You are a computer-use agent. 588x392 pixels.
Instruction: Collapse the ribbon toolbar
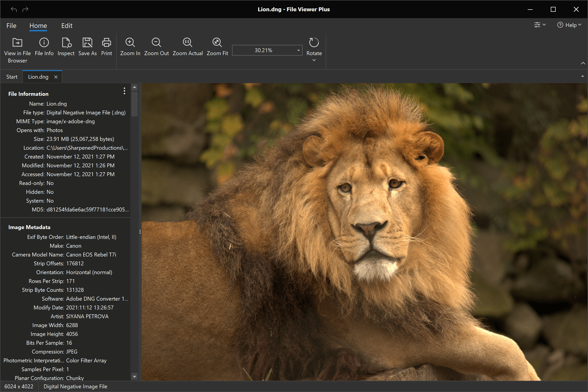583,63
